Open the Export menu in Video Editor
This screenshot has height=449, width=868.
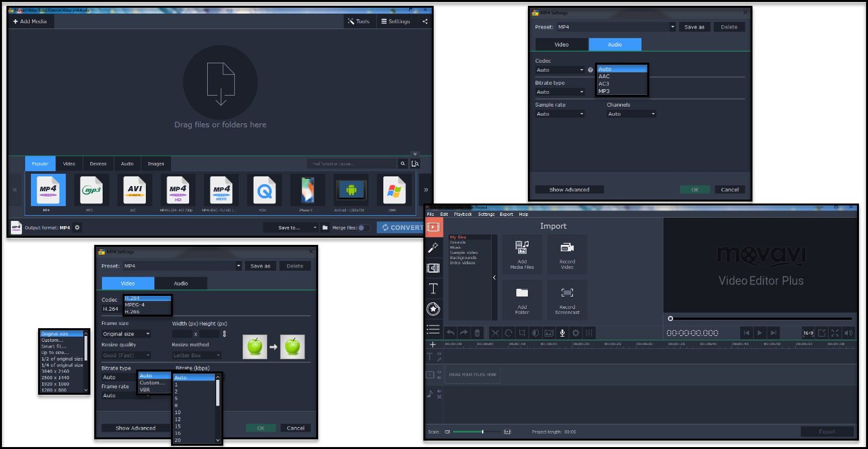[x=507, y=214]
